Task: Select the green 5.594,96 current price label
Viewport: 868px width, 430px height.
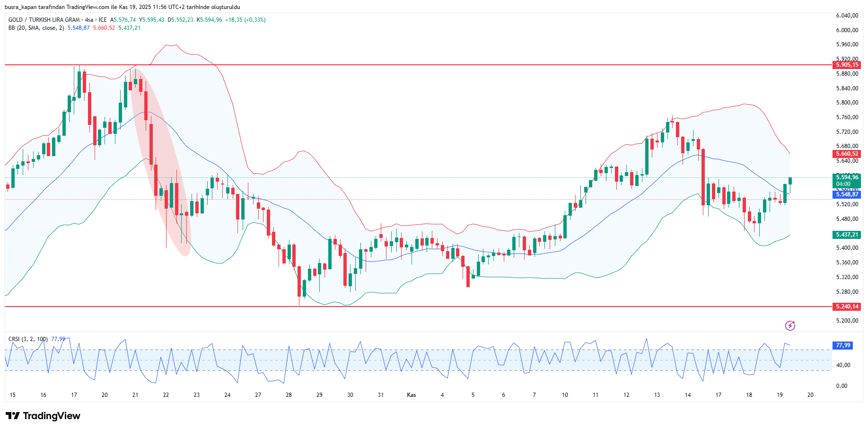Action: coord(846,178)
